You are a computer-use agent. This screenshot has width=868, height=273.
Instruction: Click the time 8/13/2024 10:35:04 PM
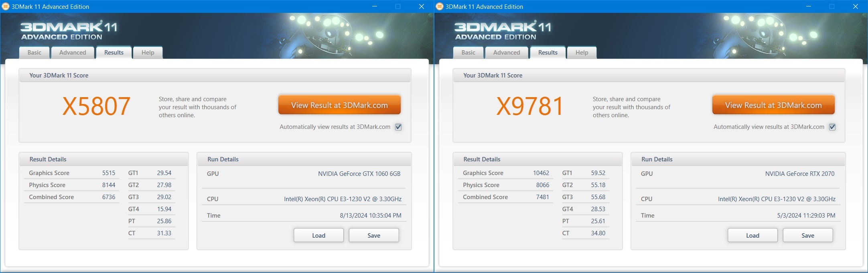[371, 216]
